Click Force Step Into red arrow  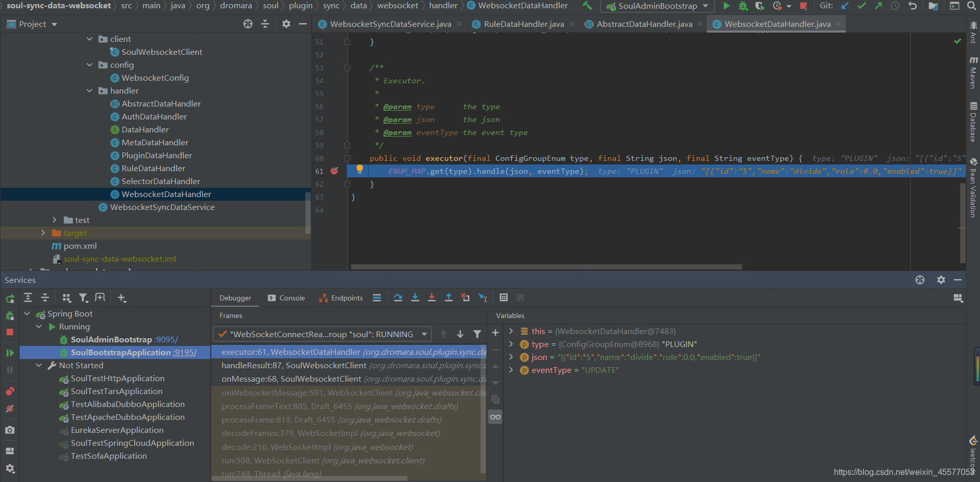(432, 297)
